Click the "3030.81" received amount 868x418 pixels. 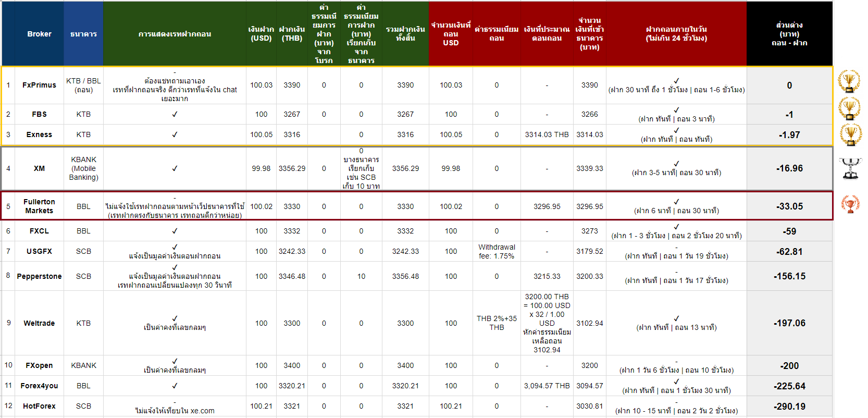pyautogui.click(x=589, y=406)
